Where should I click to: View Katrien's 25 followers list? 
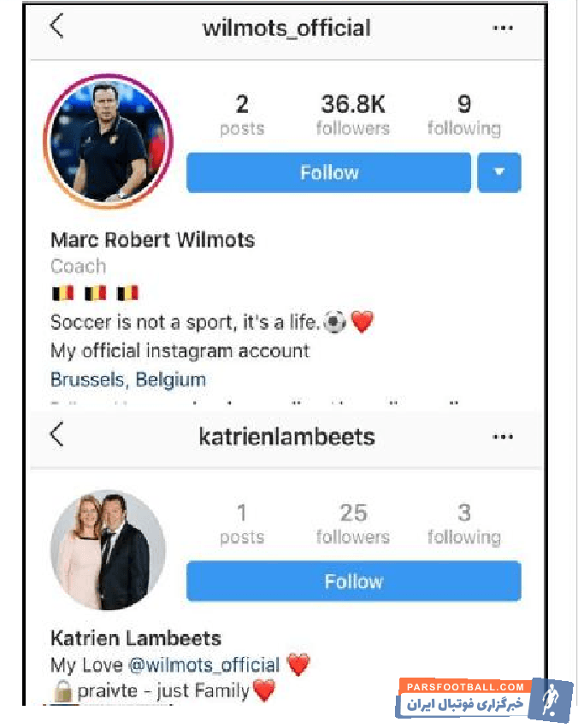(x=353, y=524)
